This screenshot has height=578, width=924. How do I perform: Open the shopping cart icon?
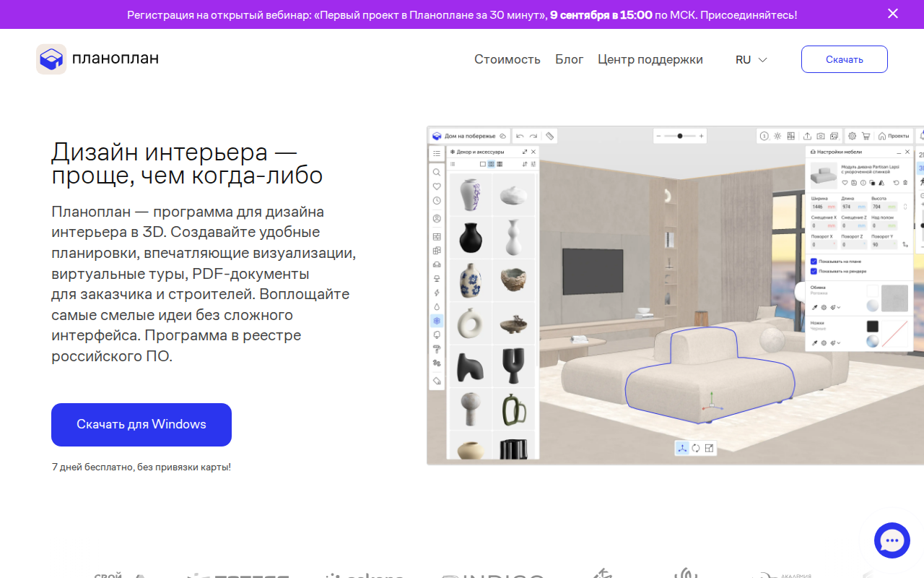coord(866,136)
